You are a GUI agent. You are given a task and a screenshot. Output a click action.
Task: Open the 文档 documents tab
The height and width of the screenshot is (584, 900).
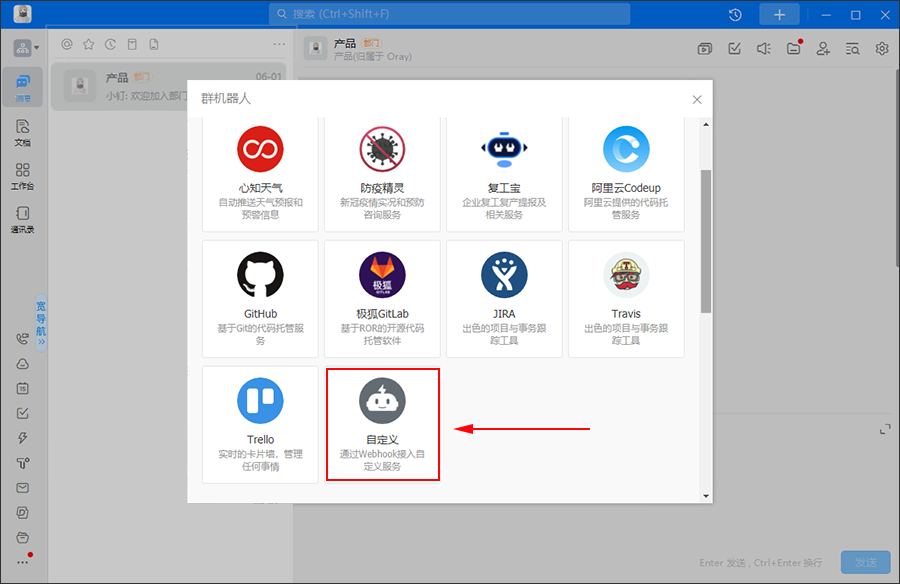tap(22, 133)
